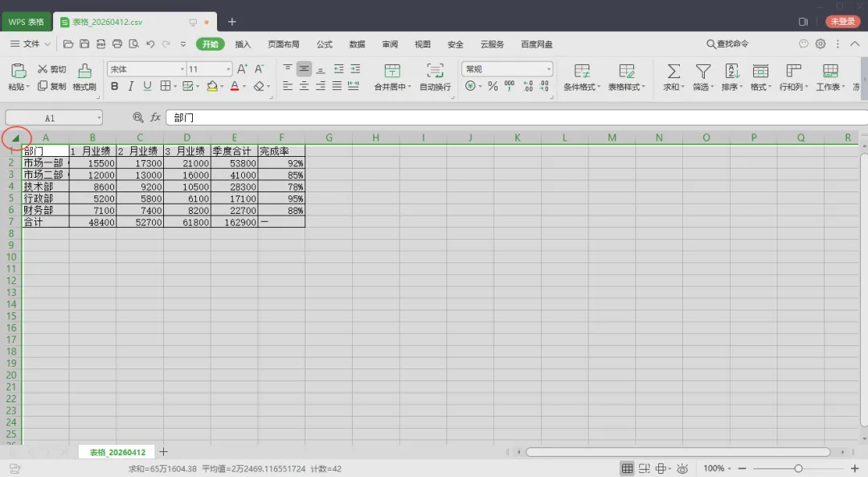Screen dimensions: 868x477
Task: Switch to the 公式 tab
Action: point(325,44)
